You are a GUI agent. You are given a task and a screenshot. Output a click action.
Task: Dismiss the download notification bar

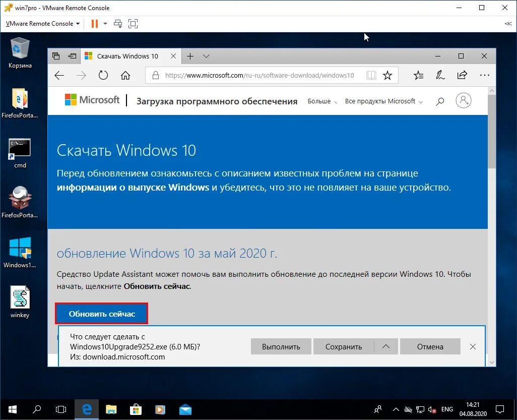473,346
